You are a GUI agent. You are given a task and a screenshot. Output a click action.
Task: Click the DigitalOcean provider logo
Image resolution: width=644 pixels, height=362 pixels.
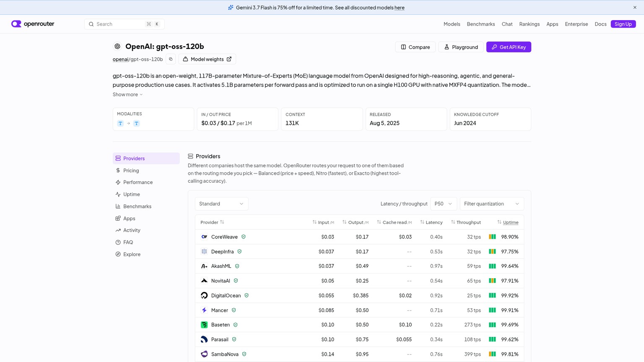pyautogui.click(x=204, y=295)
